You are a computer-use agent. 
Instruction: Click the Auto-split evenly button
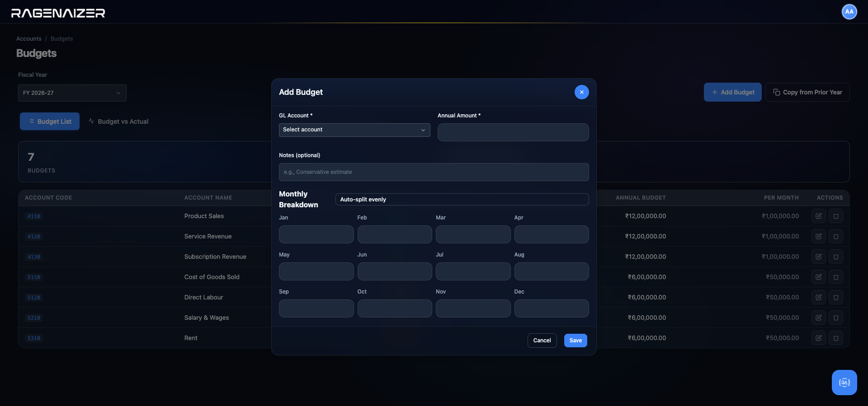(462, 200)
